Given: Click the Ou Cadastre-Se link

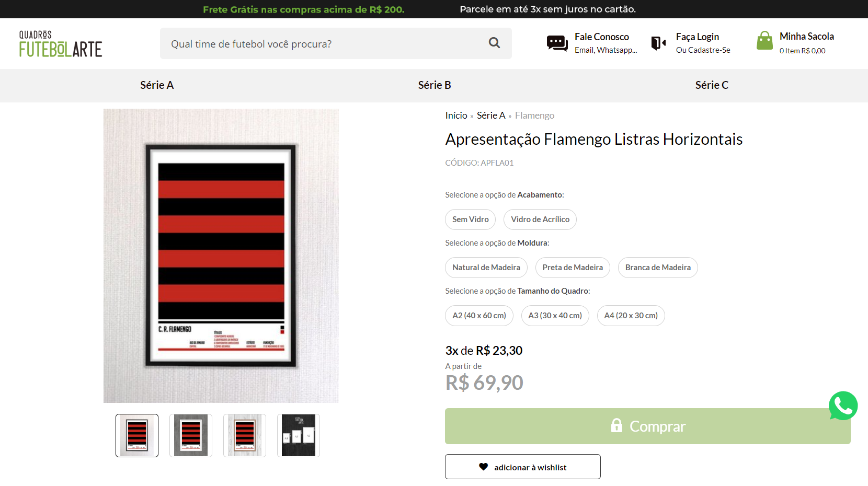Looking at the screenshot, I should (703, 50).
